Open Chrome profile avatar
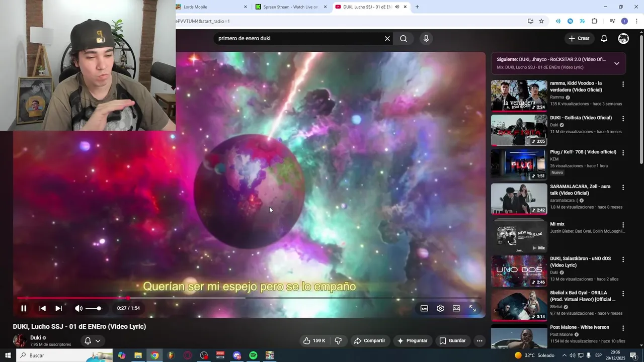The height and width of the screenshot is (362, 644). coord(624,21)
